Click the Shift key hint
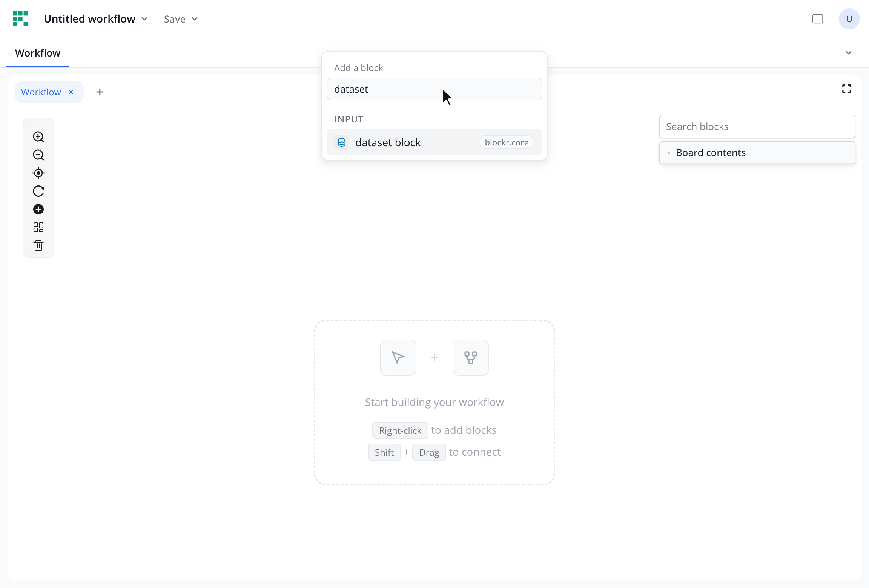The image size is (869, 588). coord(384,452)
